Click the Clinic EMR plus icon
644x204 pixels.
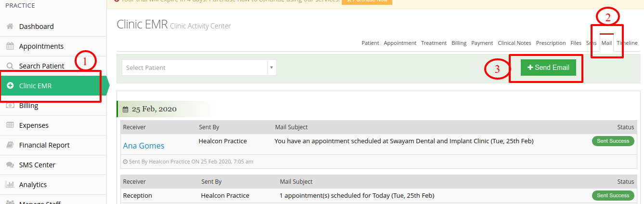(x=10, y=86)
